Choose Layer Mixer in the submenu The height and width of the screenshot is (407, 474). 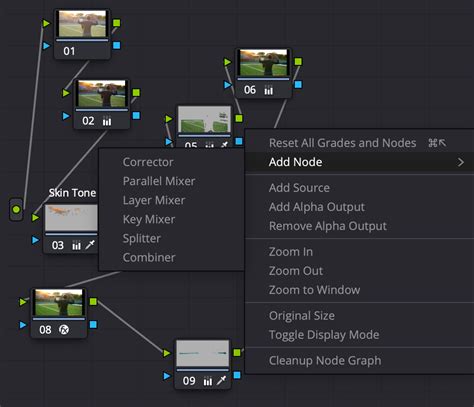pos(154,200)
